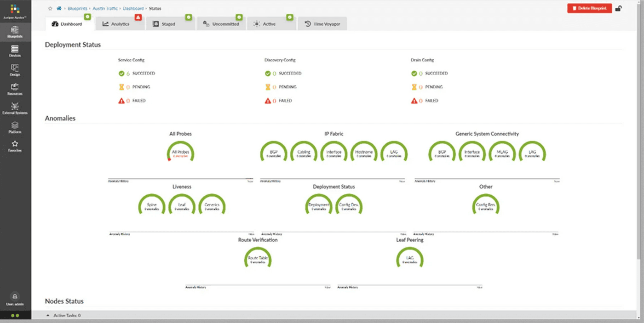
Task: Open External Systems in the sidebar
Action: 15,108
